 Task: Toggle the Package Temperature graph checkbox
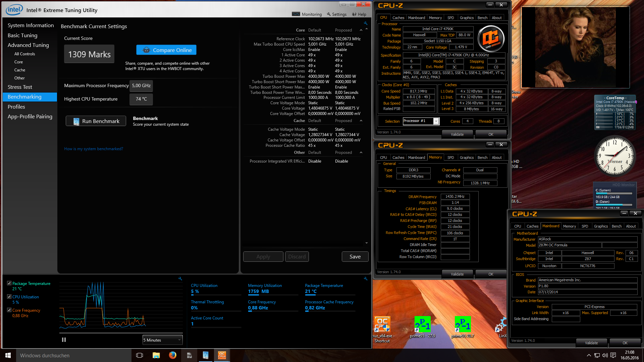coord(9,283)
